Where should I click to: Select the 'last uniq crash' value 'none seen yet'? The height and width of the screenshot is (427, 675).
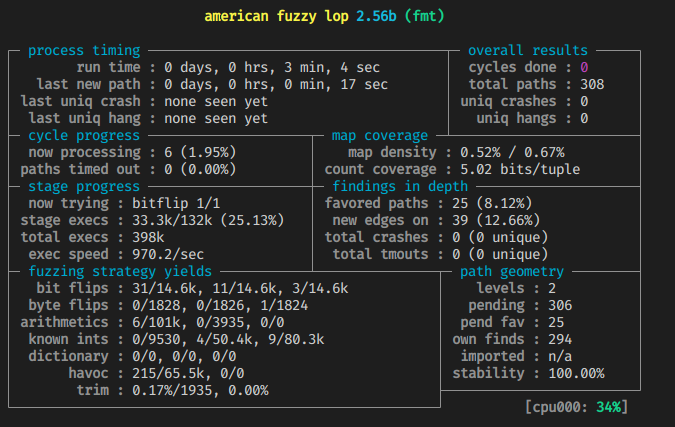(216, 102)
